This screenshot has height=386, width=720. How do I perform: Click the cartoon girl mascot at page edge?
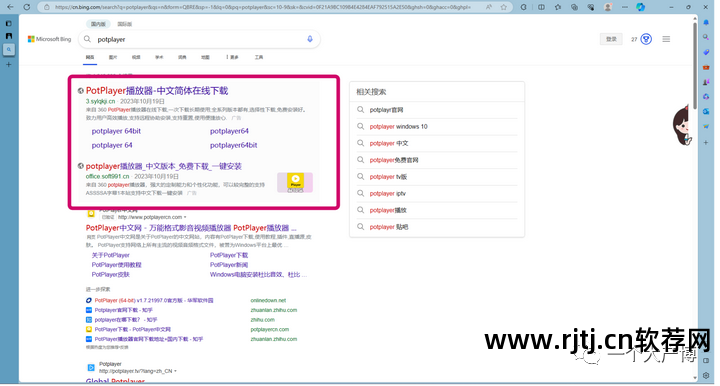(x=682, y=126)
